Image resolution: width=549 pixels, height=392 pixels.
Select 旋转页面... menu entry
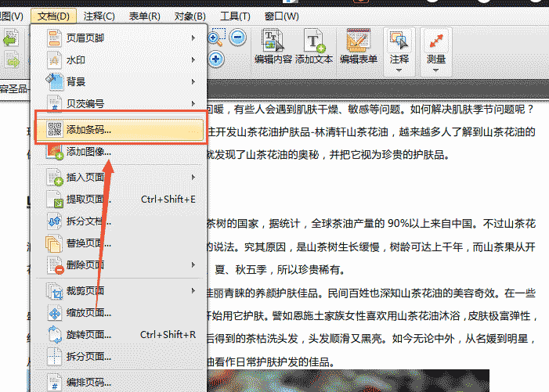tap(119, 335)
